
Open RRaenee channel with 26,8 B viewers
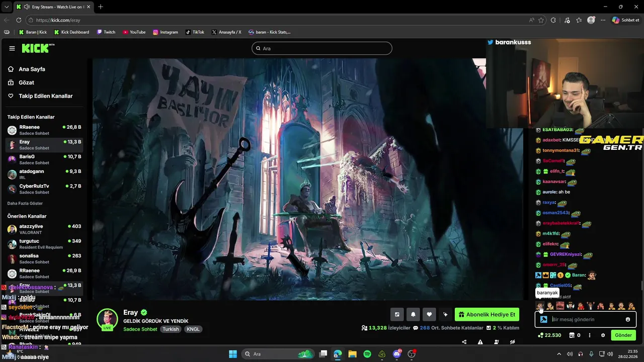click(44, 130)
